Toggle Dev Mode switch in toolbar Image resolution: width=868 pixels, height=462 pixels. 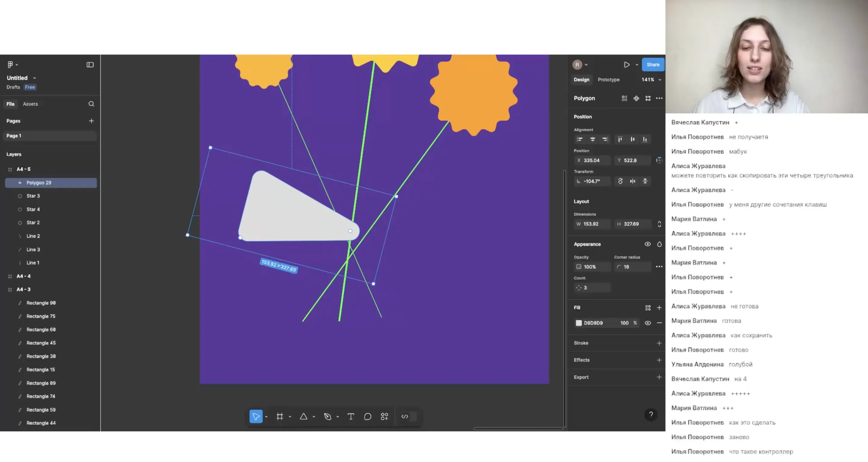408,416
